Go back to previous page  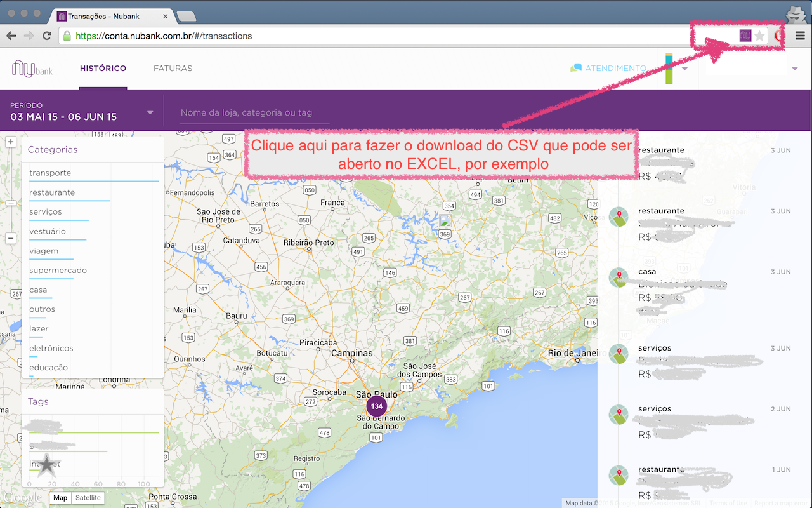[11, 36]
